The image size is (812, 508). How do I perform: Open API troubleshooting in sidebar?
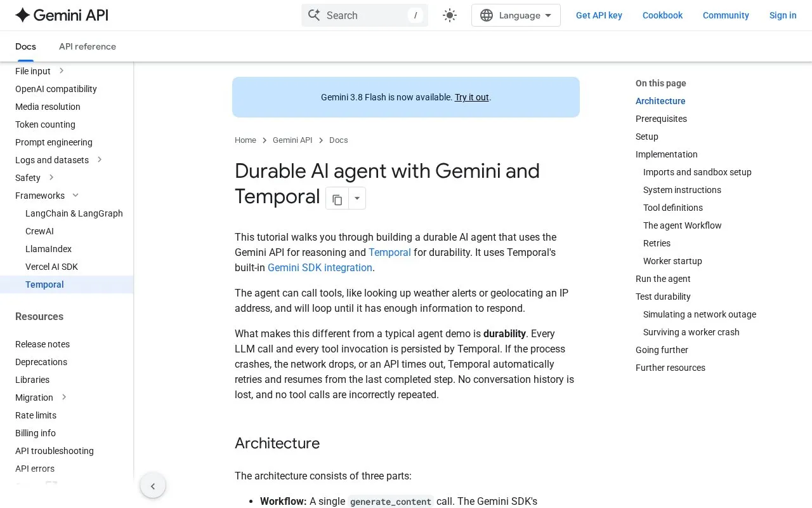point(55,451)
